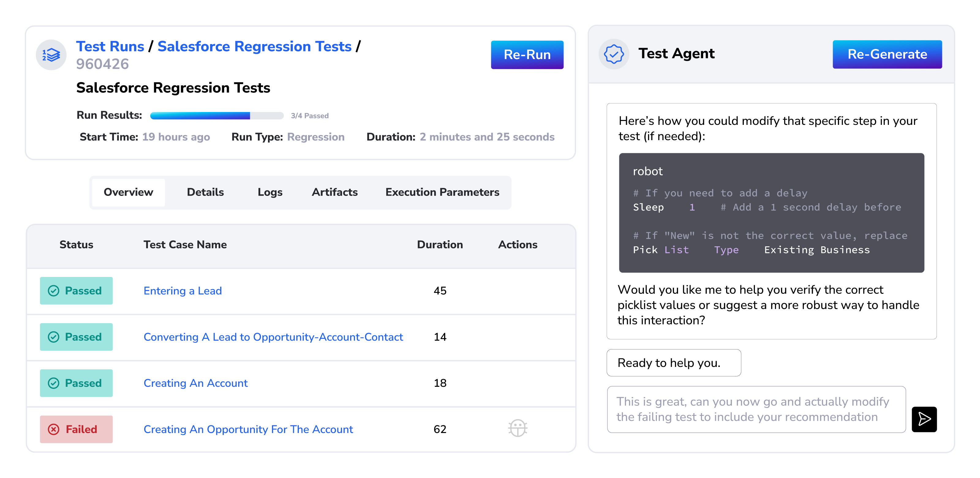The height and width of the screenshot is (478, 980).
Task: Click the chat message input field
Action: 756,409
